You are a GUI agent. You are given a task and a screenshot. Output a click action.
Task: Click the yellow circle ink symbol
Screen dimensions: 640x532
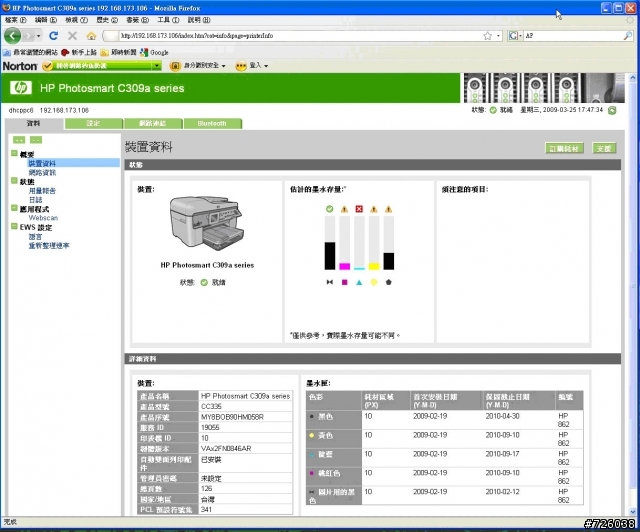click(374, 282)
